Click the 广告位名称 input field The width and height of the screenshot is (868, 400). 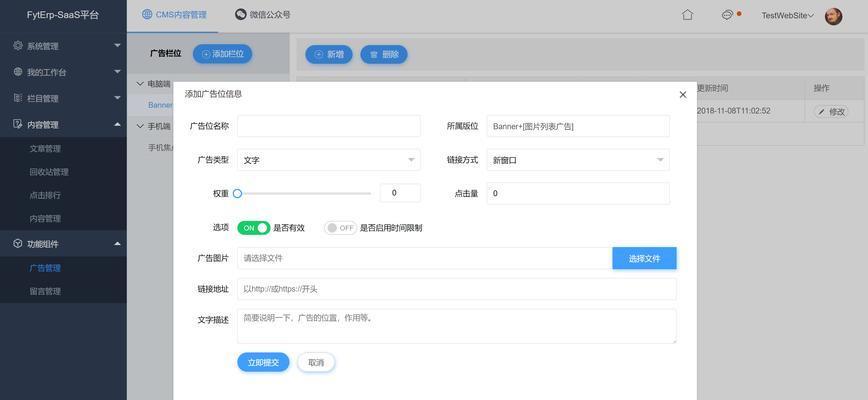tap(329, 126)
